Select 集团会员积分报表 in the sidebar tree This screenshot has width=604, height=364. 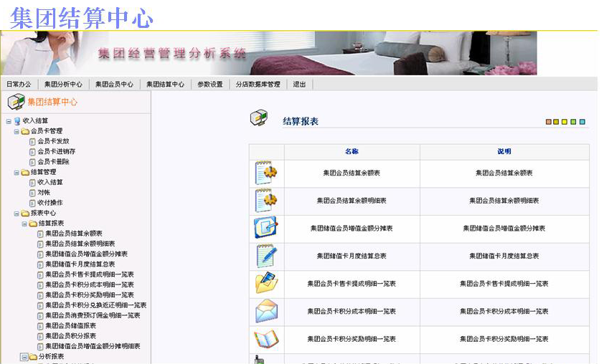pos(70,336)
